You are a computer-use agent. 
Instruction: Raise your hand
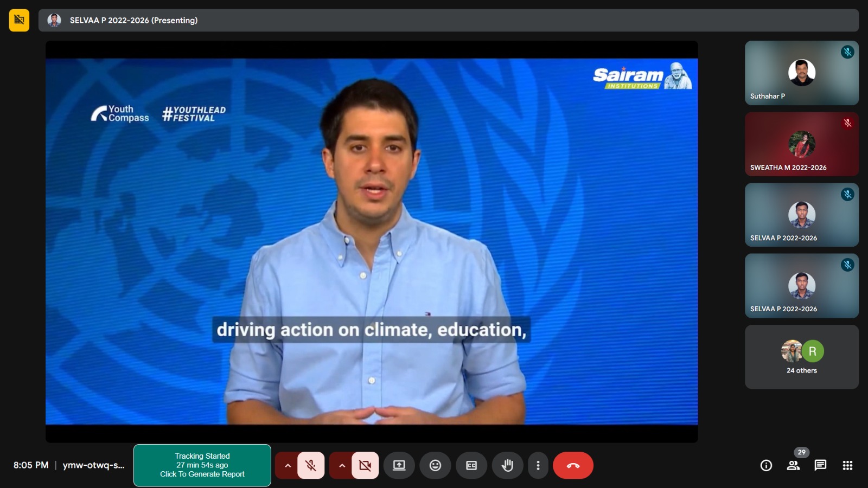tap(507, 465)
